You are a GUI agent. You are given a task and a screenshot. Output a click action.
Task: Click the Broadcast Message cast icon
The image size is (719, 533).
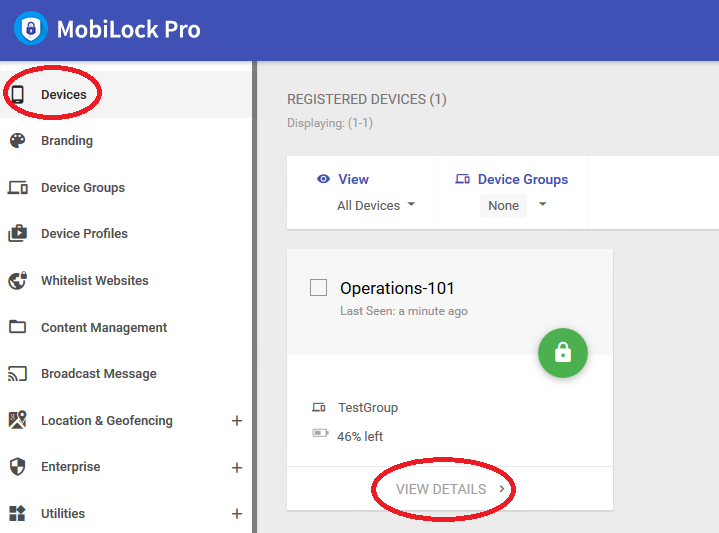(x=17, y=373)
